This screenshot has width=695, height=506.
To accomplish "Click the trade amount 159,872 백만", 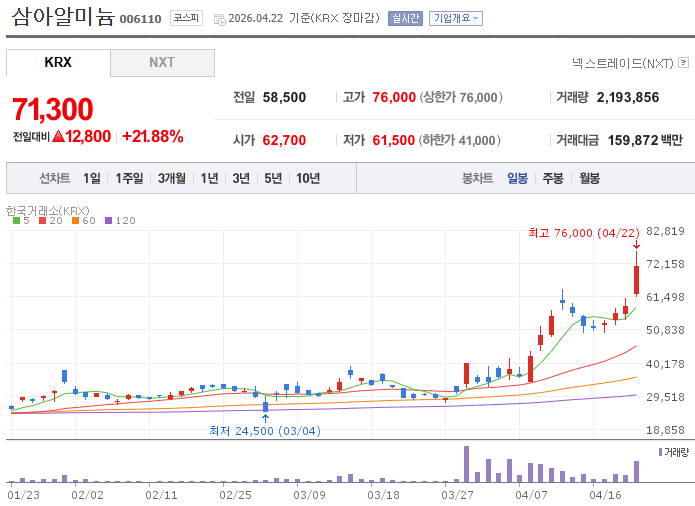I will click(645, 140).
